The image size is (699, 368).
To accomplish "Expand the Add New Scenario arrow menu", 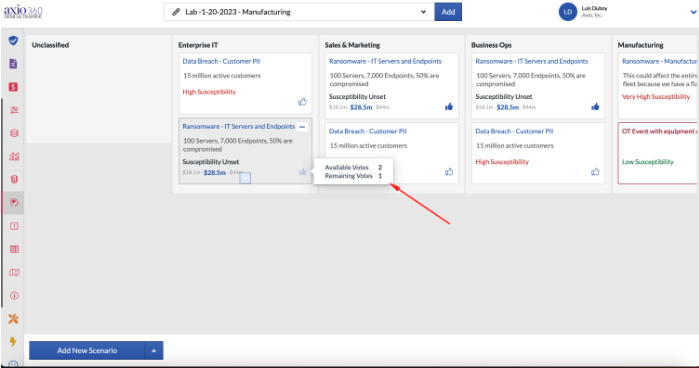I will tap(154, 351).
